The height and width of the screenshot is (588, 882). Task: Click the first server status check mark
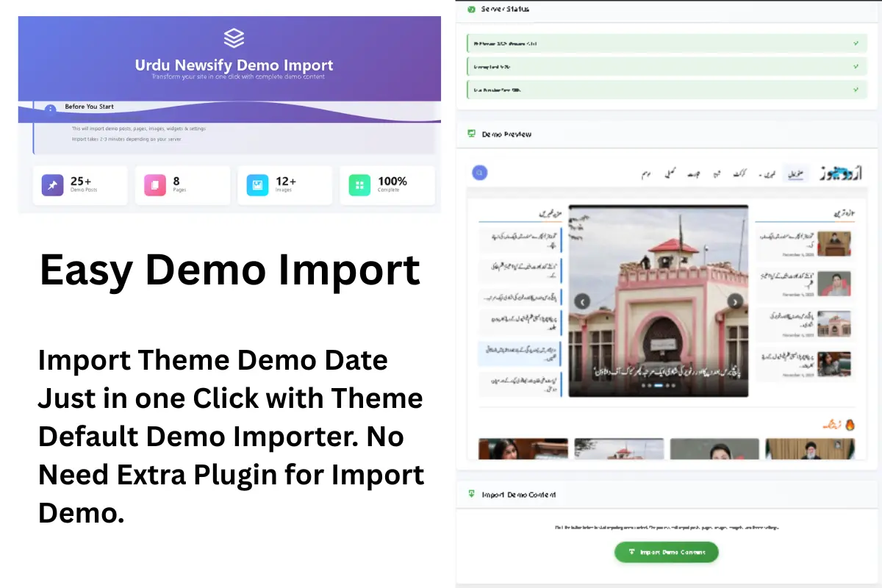click(x=856, y=43)
